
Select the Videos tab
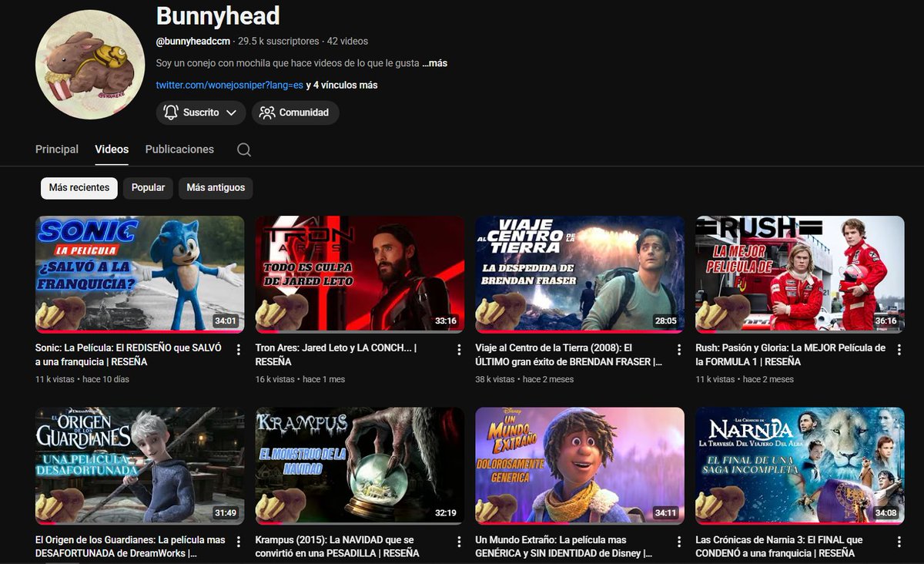112,149
